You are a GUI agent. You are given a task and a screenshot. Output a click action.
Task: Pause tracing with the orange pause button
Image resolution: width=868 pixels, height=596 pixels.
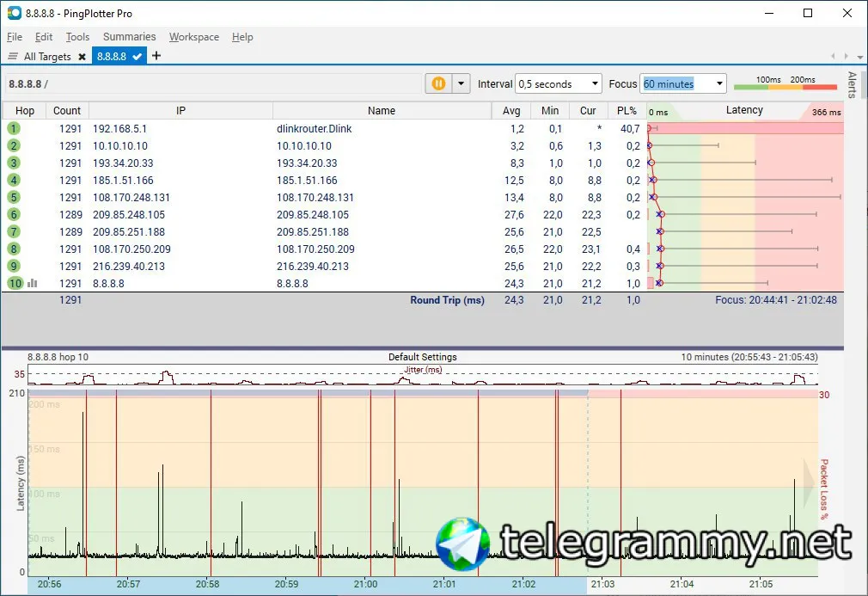pos(438,83)
